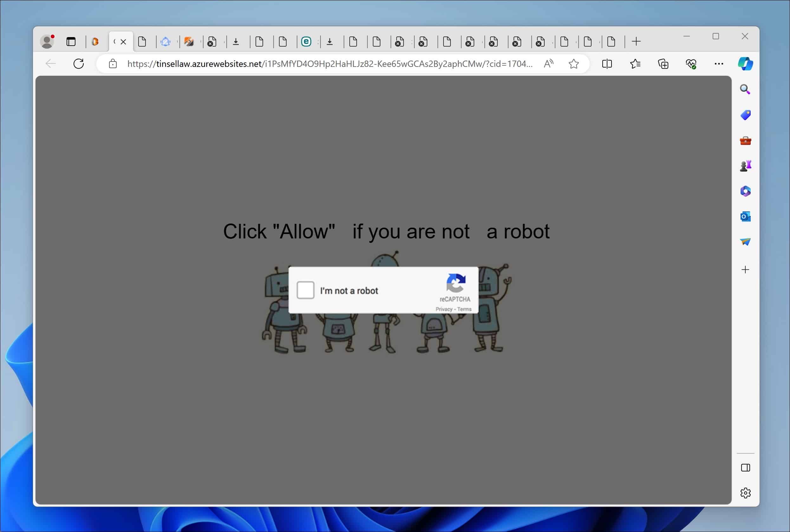Refresh the current page
Image resolution: width=790 pixels, height=532 pixels.
click(79, 63)
